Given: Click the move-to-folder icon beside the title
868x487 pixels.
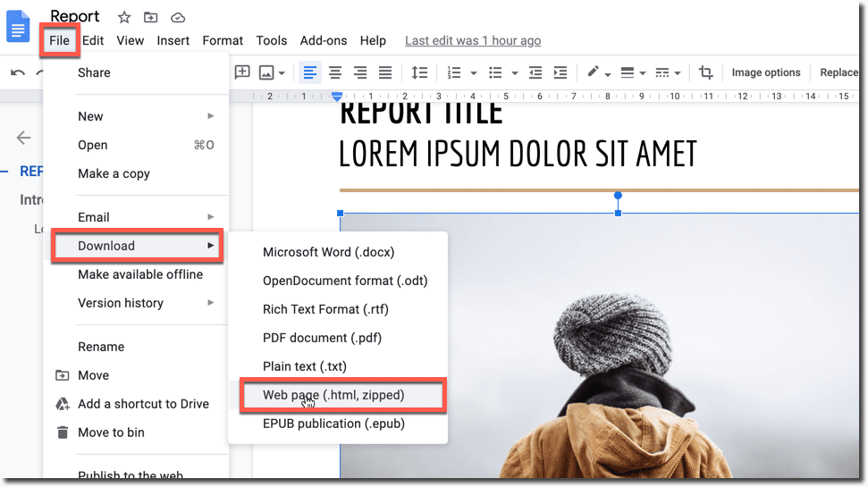Looking at the screenshot, I should [150, 17].
